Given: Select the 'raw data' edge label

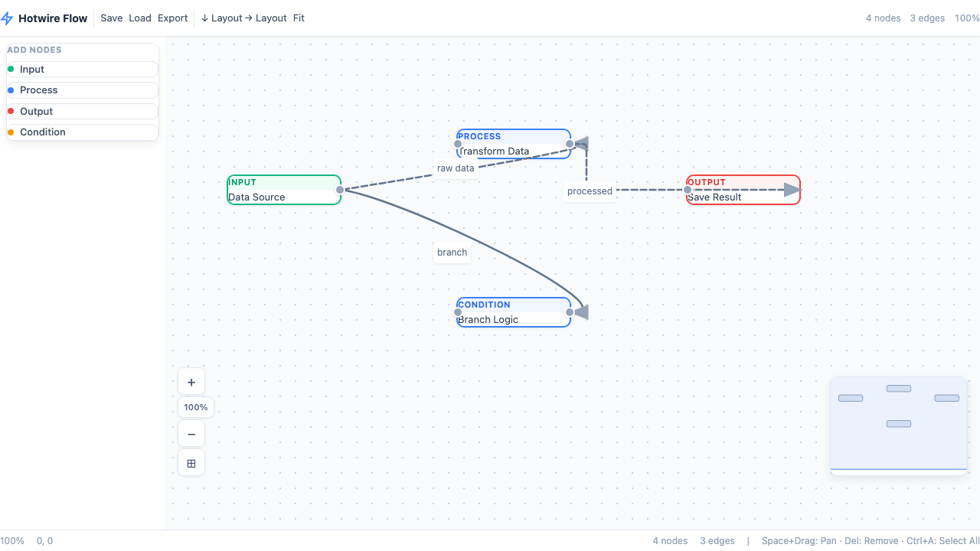Looking at the screenshot, I should 456,168.
